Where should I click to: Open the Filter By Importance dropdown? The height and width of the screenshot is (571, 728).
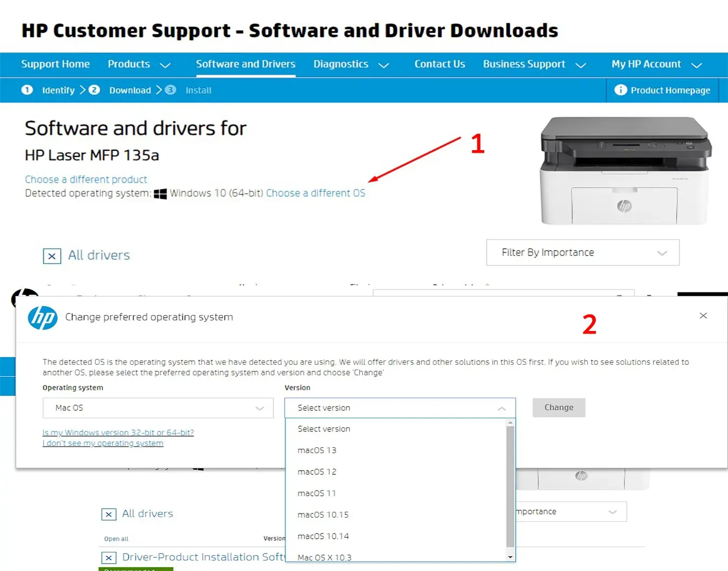[583, 253]
